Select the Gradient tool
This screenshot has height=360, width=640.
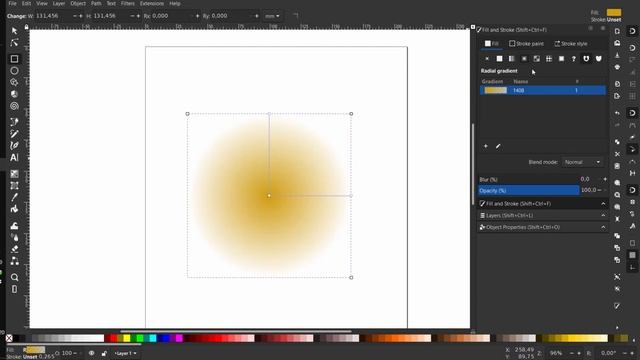pos(14,174)
